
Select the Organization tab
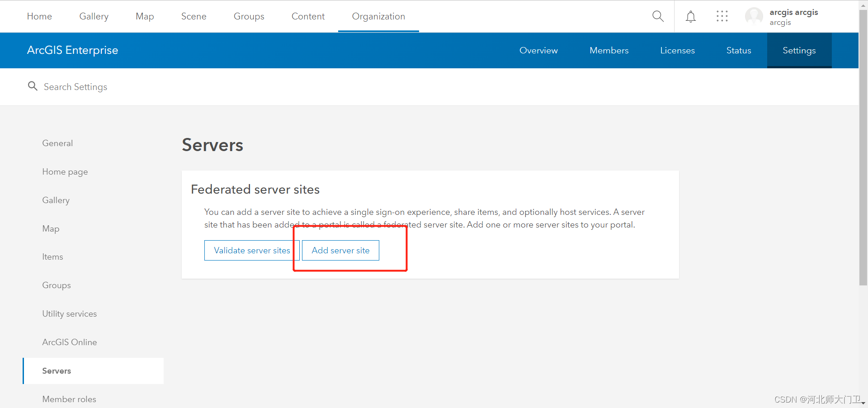tap(378, 16)
